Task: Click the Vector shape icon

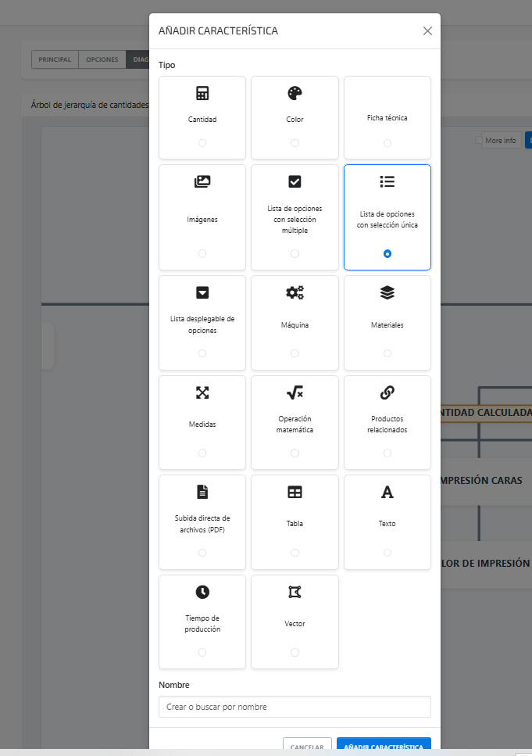Action: [x=295, y=592]
